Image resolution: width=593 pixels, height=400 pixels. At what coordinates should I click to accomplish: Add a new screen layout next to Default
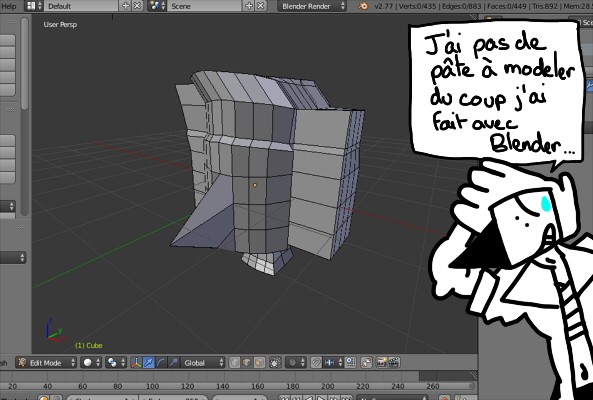[x=126, y=6]
